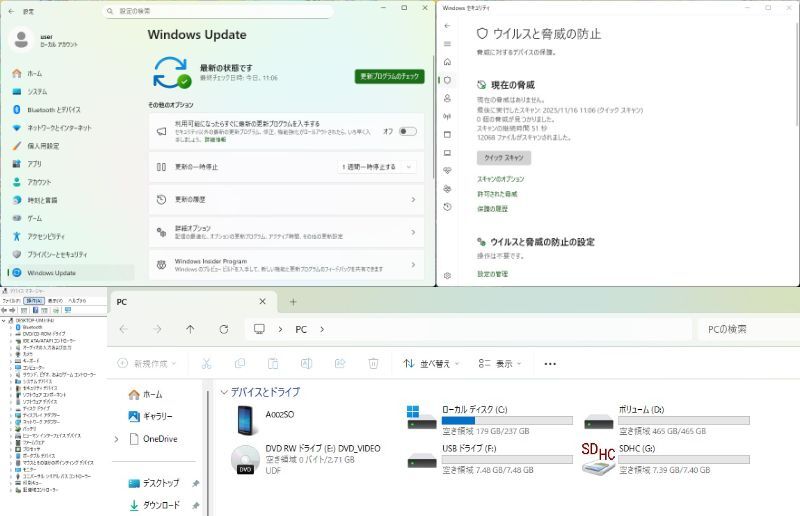Select Bluetooth とデバイス in Settings sidebar
This screenshot has height=516, width=800.
pyautogui.click(x=71, y=110)
